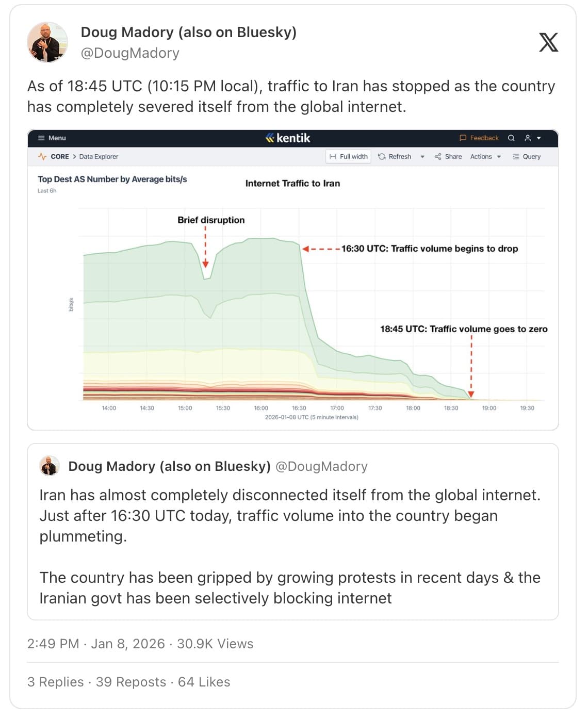
Task: Open the Actions dropdown menu
Action: click(x=485, y=156)
